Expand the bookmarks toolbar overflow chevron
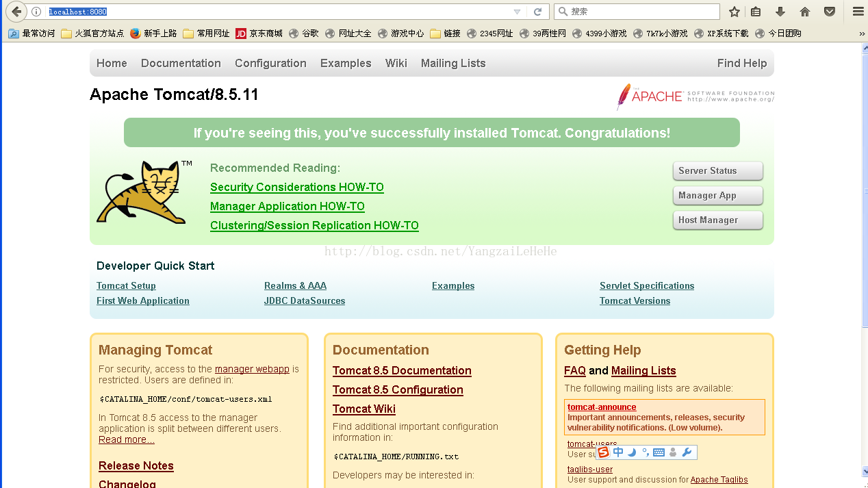 point(861,33)
